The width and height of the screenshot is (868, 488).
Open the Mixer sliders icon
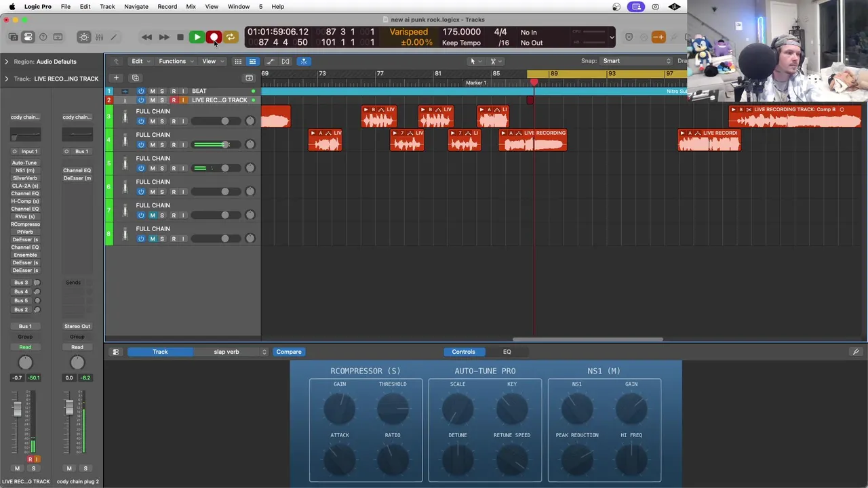[99, 37]
